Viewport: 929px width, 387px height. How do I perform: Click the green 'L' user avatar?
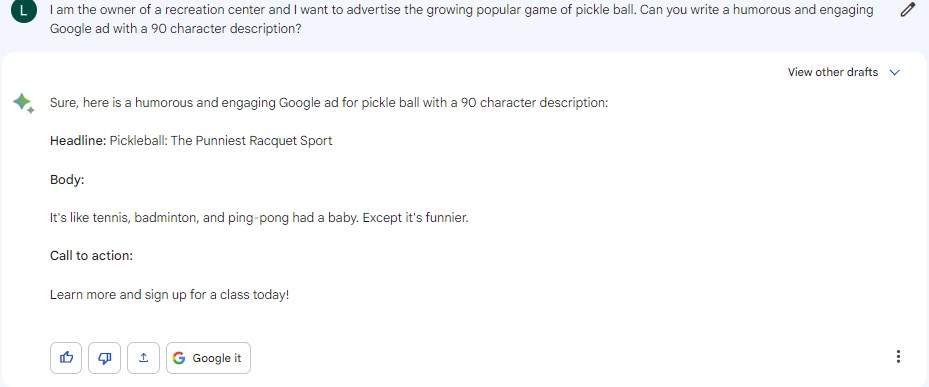tap(23, 9)
